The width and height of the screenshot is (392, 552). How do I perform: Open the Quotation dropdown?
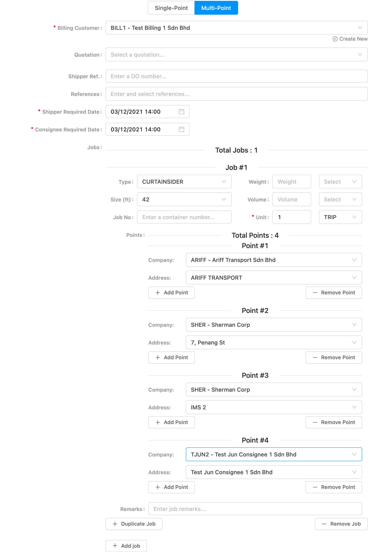tap(236, 54)
